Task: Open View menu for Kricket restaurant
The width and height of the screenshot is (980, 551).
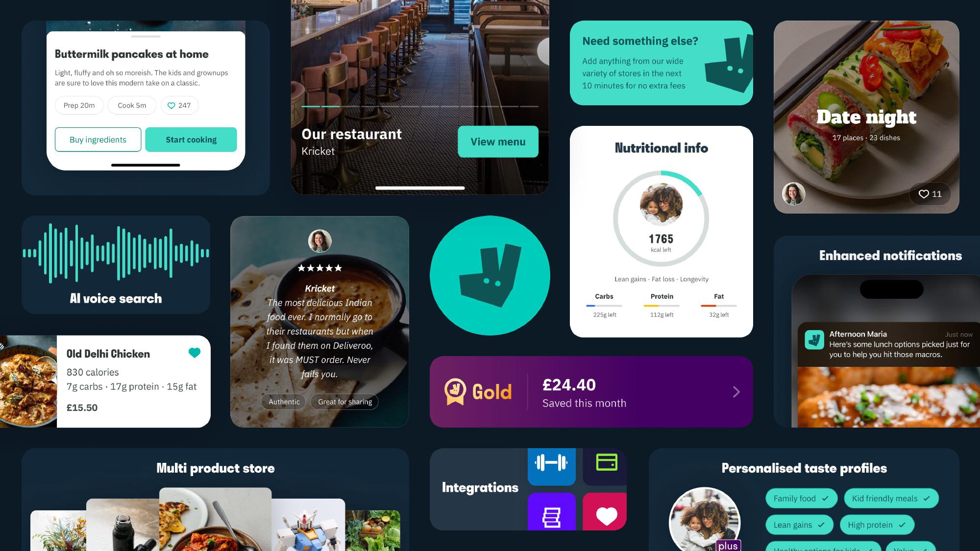Action: [x=498, y=141]
